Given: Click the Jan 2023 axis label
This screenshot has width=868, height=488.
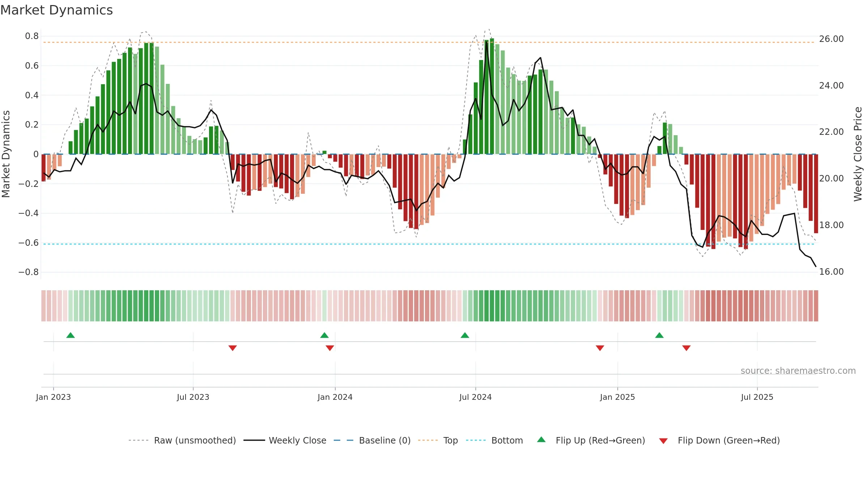Looking at the screenshot, I should click(54, 397).
